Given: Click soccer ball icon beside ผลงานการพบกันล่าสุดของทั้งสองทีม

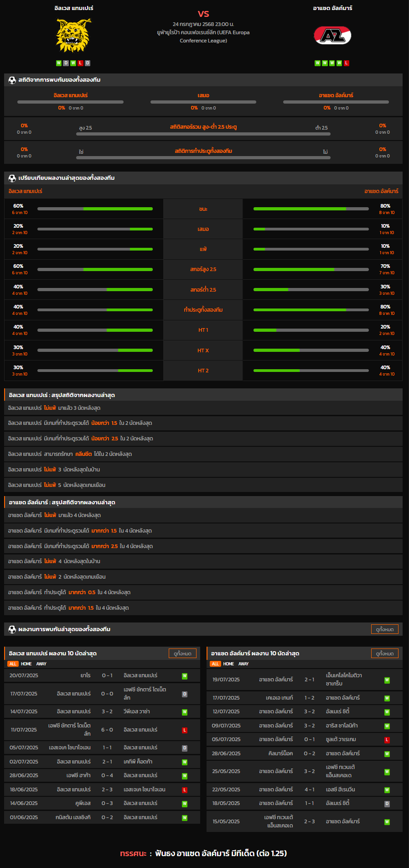Looking at the screenshot, I should tap(12, 629).
